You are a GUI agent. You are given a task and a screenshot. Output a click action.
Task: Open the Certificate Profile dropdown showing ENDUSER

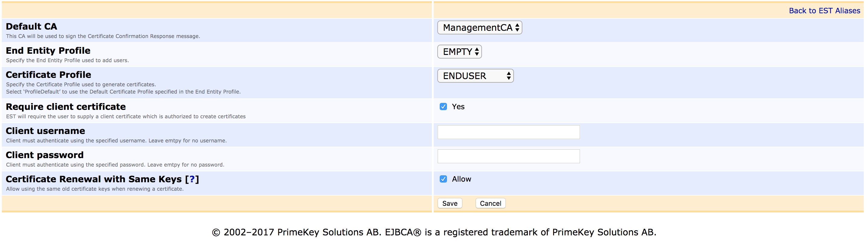tap(475, 76)
